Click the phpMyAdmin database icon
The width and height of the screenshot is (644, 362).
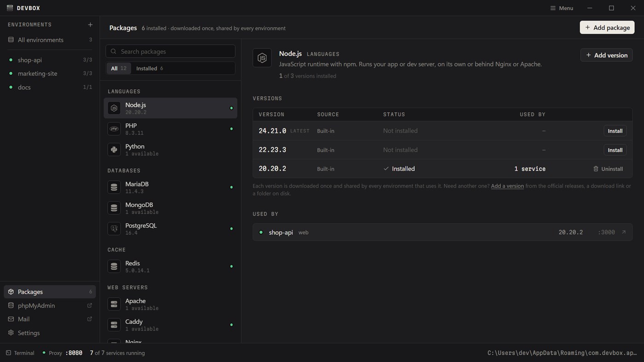[11, 305]
